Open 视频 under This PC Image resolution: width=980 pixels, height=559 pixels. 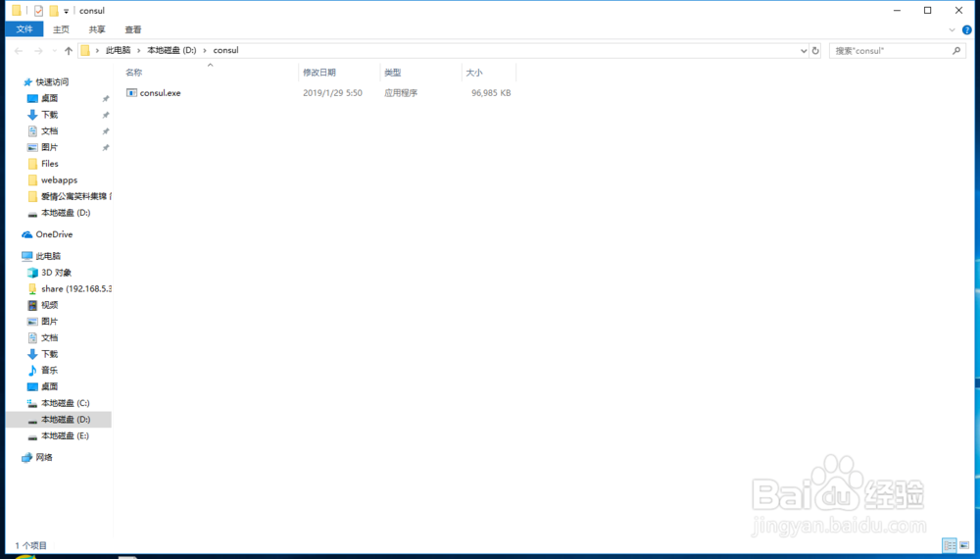(x=49, y=305)
